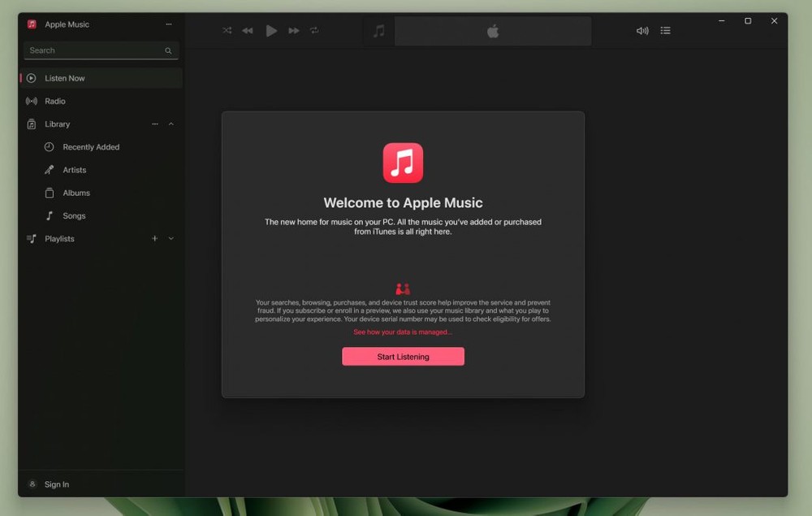Focus the Search field
Image resolution: width=812 pixels, height=516 pixels.
101,50
